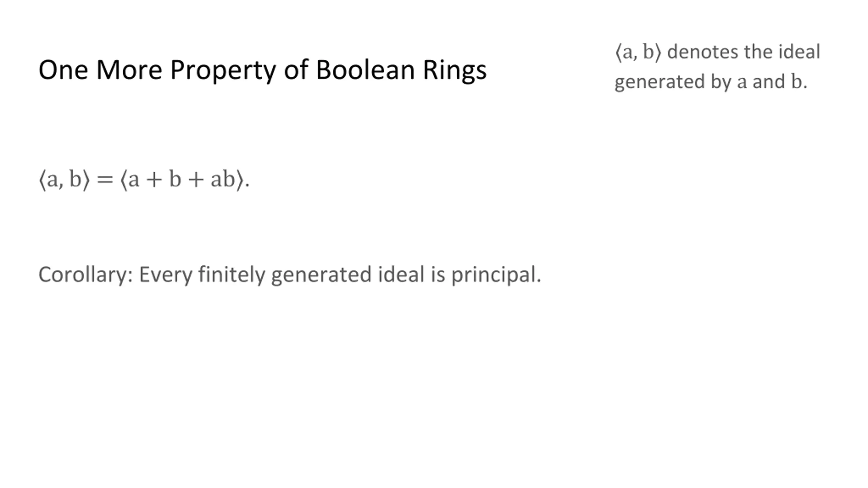Select the ⟨a + b + ab⟩ expression
The image size is (868, 488).
click(182, 180)
